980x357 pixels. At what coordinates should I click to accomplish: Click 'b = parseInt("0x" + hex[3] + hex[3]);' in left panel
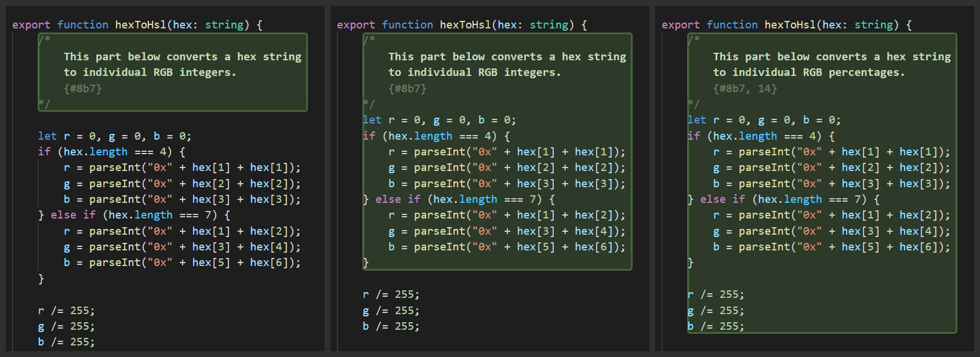tap(183, 199)
